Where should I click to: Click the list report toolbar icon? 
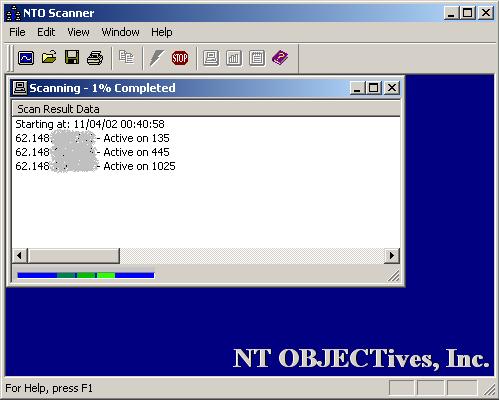click(257, 58)
